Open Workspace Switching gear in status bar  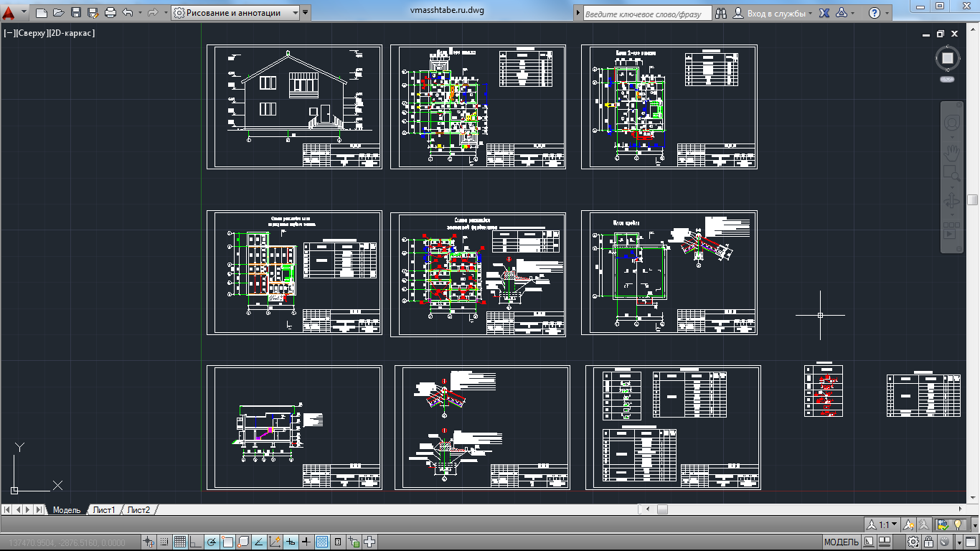913,542
